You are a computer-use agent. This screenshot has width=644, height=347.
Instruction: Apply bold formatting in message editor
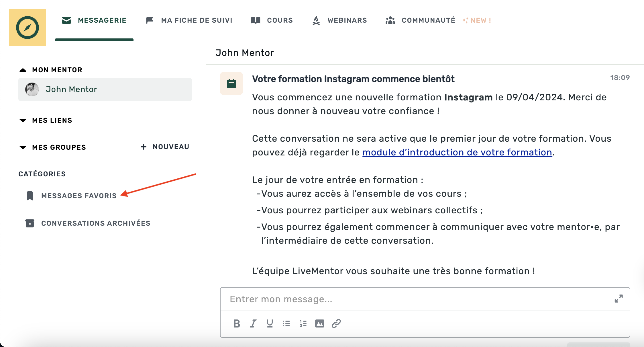point(237,323)
